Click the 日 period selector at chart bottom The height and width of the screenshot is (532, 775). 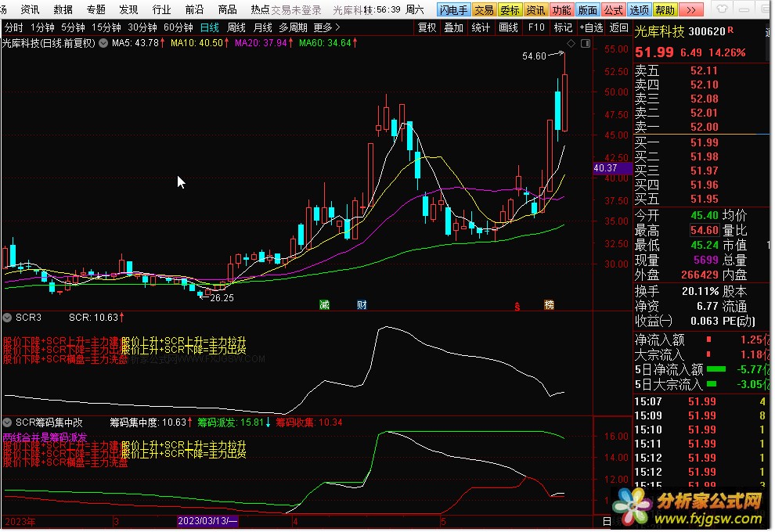click(607, 521)
